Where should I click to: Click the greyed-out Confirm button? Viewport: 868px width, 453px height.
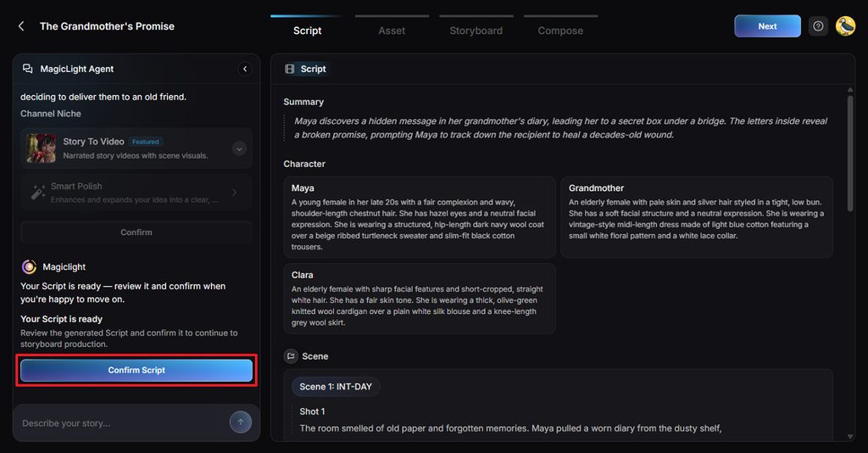pyautogui.click(x=136, y=232)
